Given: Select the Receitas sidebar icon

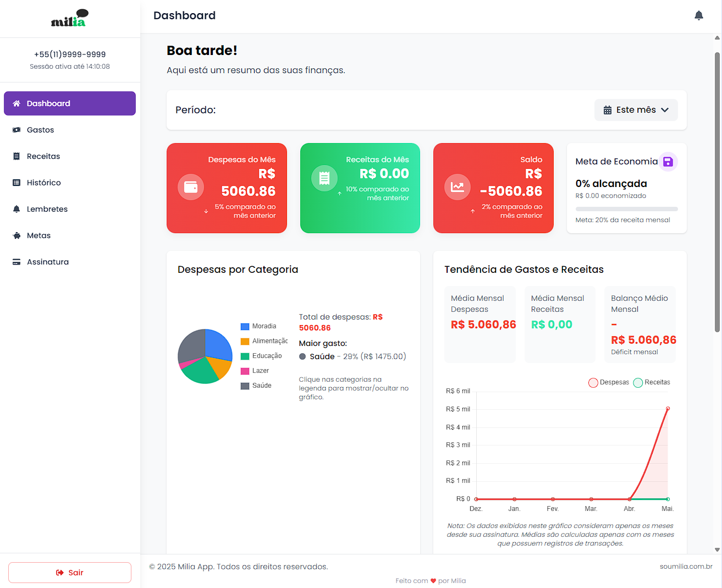Looking at the screenshot, I should (x=15, y=156).
